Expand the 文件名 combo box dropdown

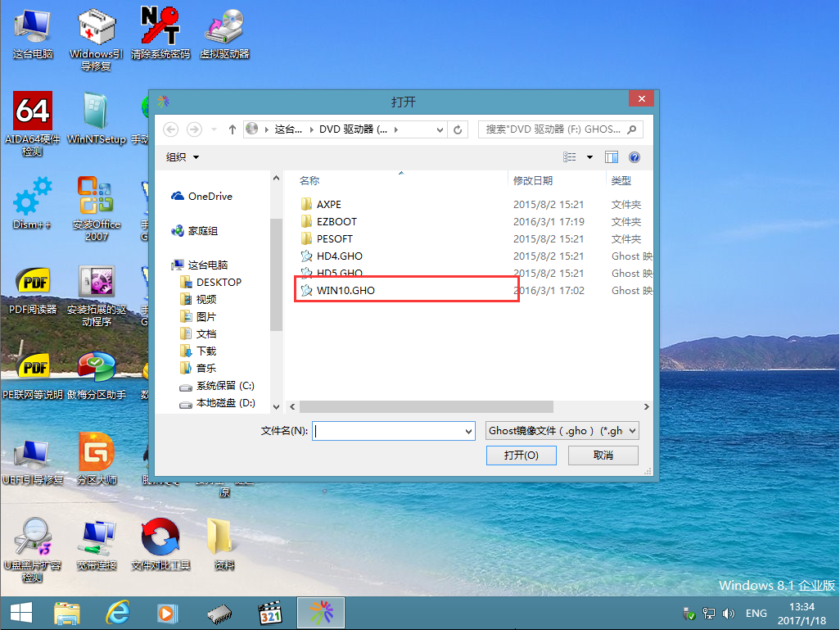(x=469, y=431)
